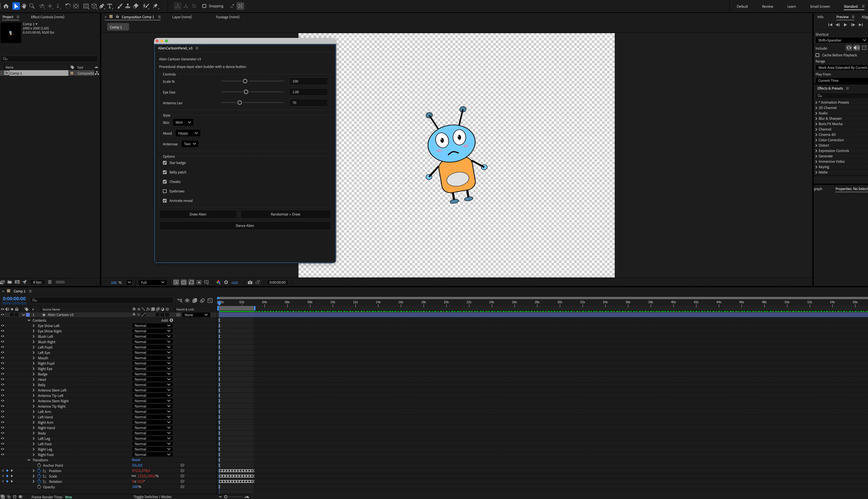Image resolution: width=868 pixels, height=499 pixels.
Task: Click the composition mini-flowchart icon in timeline
Action: (x=180, y=301)
